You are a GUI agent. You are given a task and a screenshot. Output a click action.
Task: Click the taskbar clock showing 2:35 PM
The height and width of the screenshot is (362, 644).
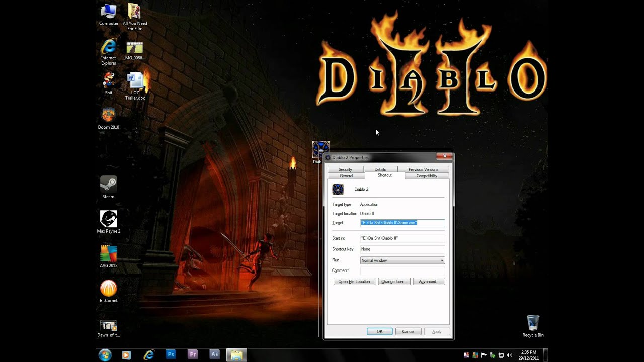point(529,355)
